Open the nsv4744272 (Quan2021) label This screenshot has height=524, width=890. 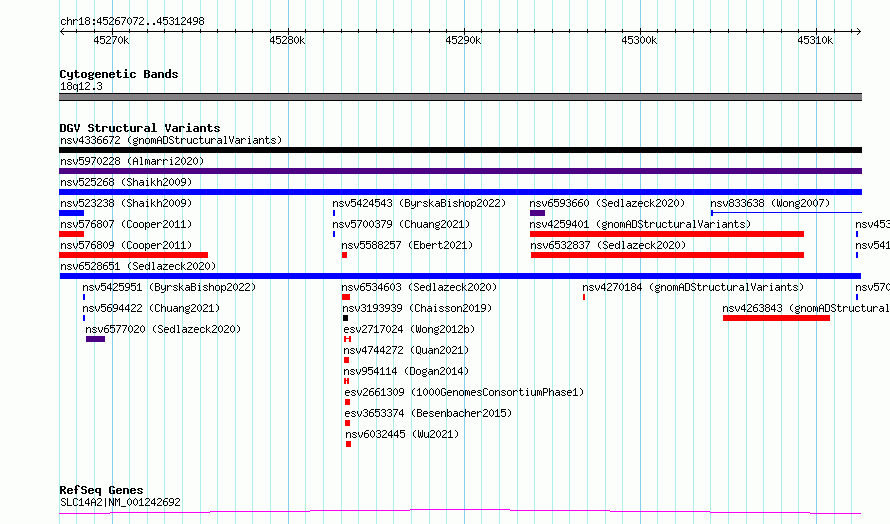click(x=406, y=350)
